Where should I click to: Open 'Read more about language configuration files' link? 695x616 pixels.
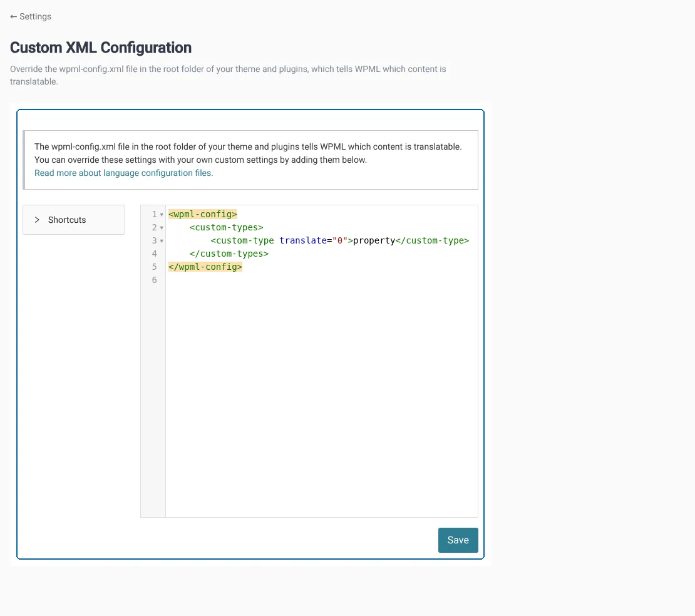(124, 173)
